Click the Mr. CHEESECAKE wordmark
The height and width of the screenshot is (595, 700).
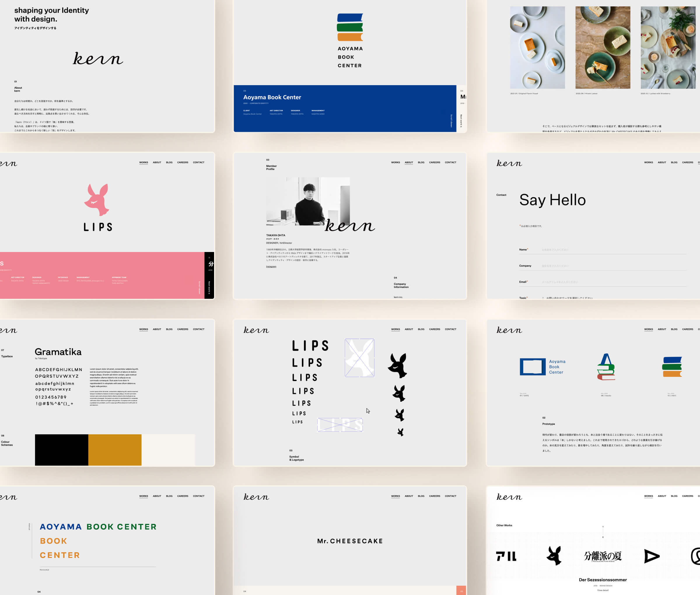click(x=350, y=541)
